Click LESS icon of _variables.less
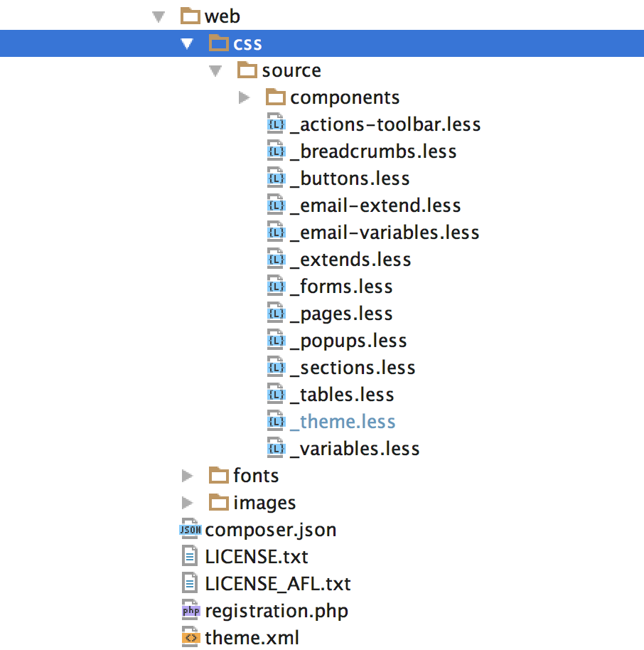The height and width of the screenshot is (650, 644). click(276, 448)
